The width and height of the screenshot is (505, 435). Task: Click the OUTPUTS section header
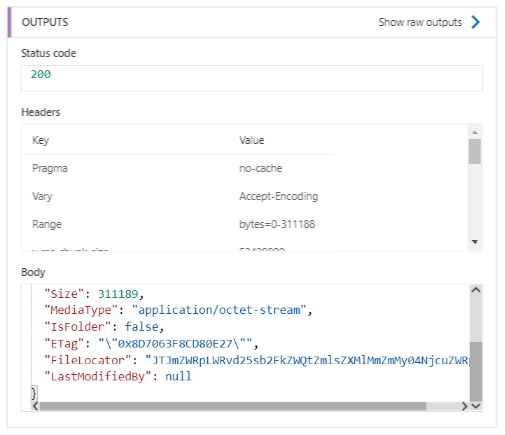pyautogui.click(x=45, y=22)
